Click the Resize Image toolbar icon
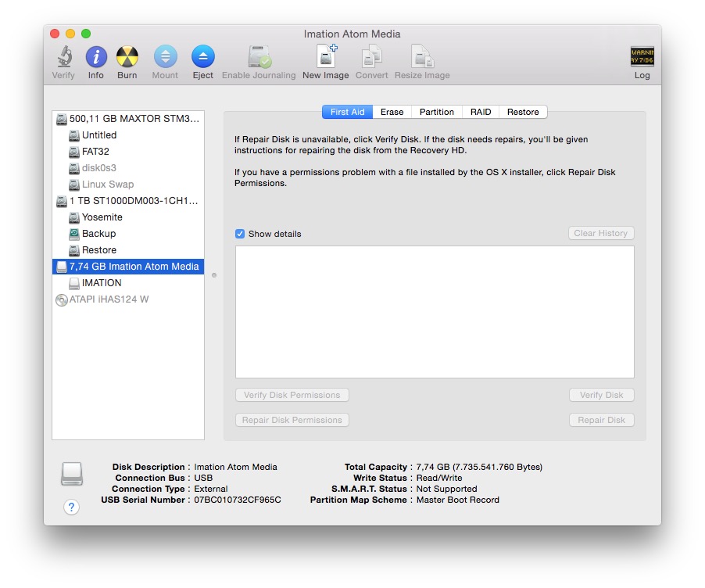705x588 pixels. (x=422, y=56)
